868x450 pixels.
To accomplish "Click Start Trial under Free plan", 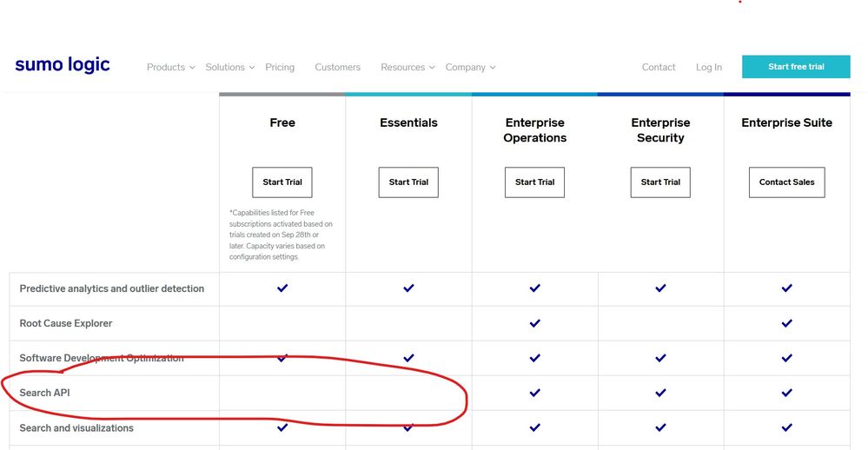I will 282,182.
